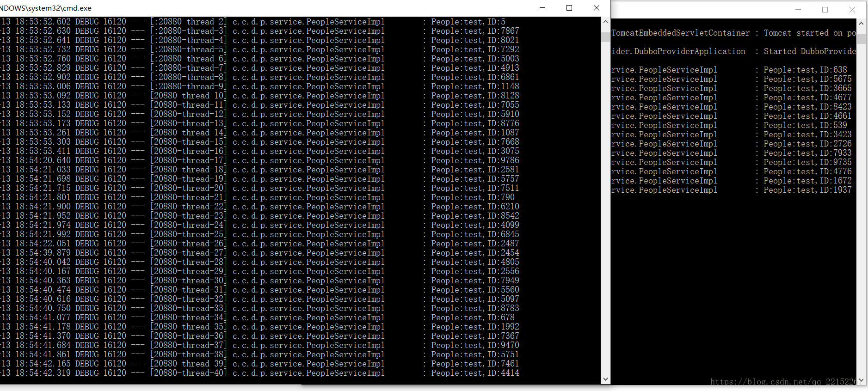Click log line with ID:6845
The image size is (868, 391).
[259, 234]
